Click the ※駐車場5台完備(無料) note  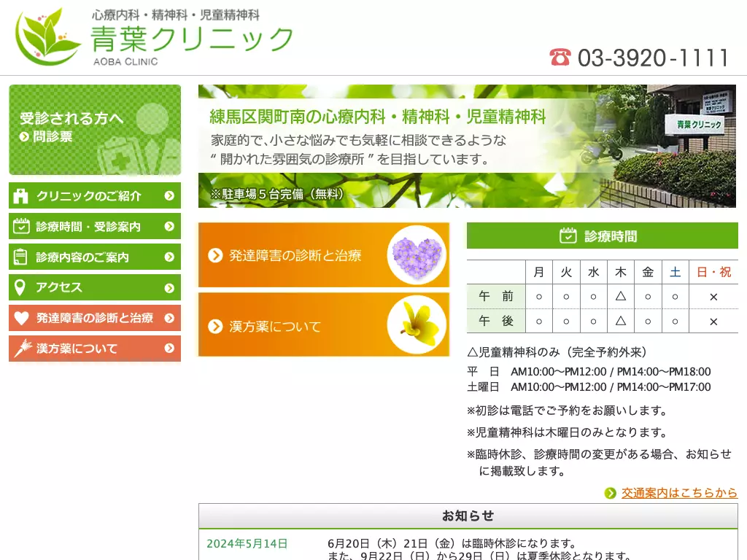(276, 194)
